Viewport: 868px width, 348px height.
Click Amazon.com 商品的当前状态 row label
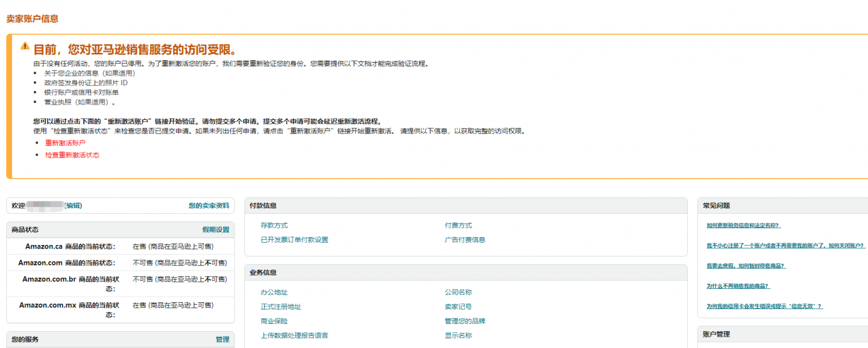pyautogui.click(x=66, y=263)
